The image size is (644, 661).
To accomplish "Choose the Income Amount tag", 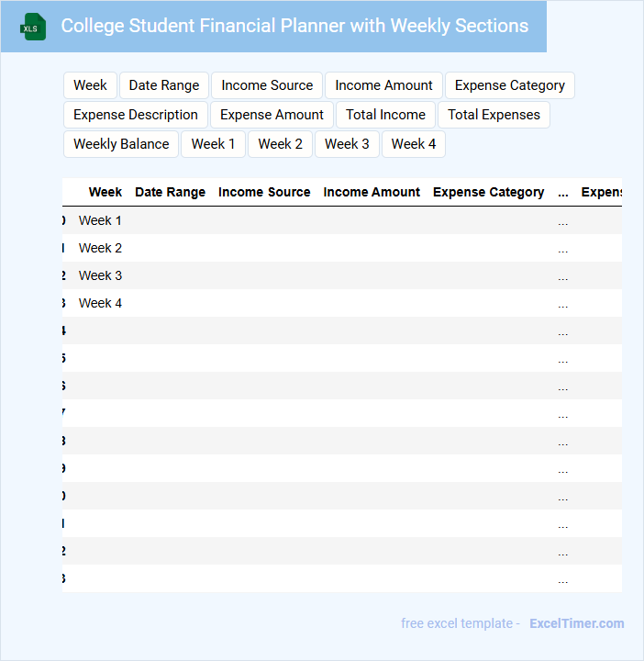I will 383,85.
